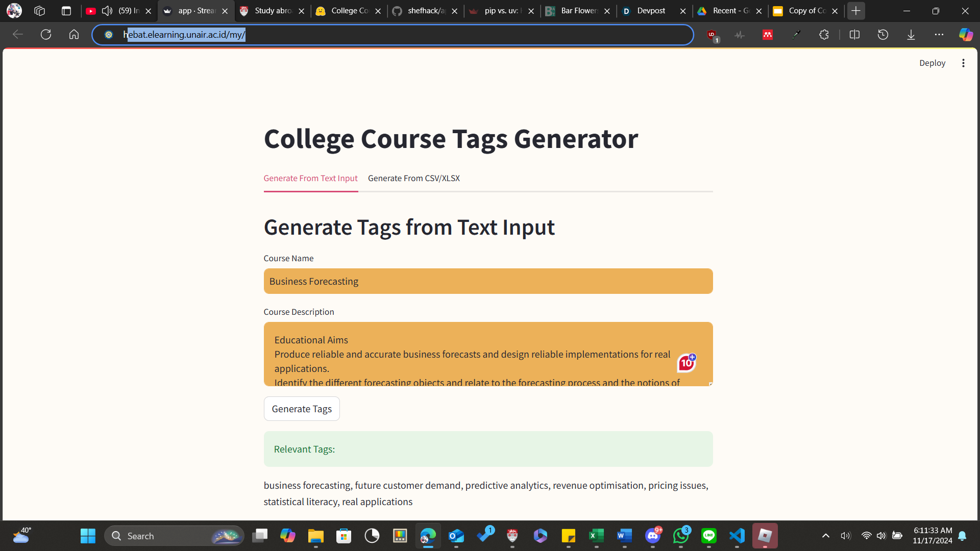Toggle the split screen icon
Viewport: 980px width, 551px height.
click(854, 35)
